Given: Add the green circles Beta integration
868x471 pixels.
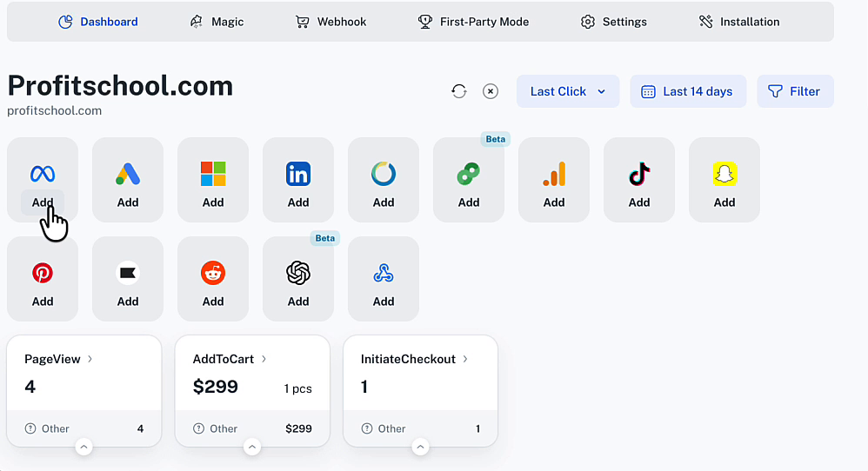Looking at the screenshot, I should point(469,202).
